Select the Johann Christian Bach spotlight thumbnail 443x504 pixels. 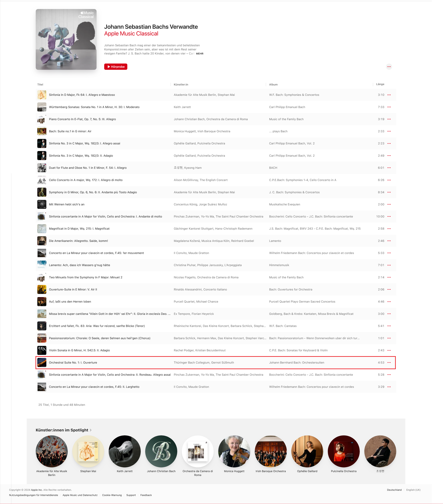tap(161, 451)
